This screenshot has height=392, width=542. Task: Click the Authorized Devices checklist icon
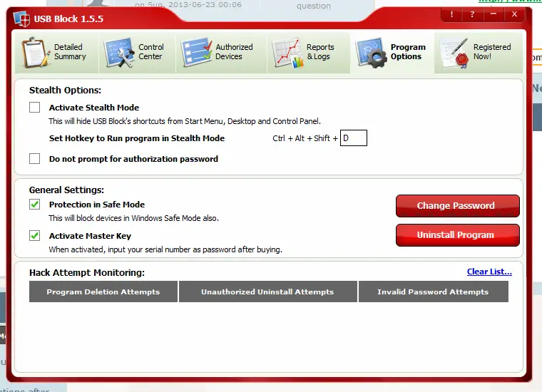pos(196,52)
